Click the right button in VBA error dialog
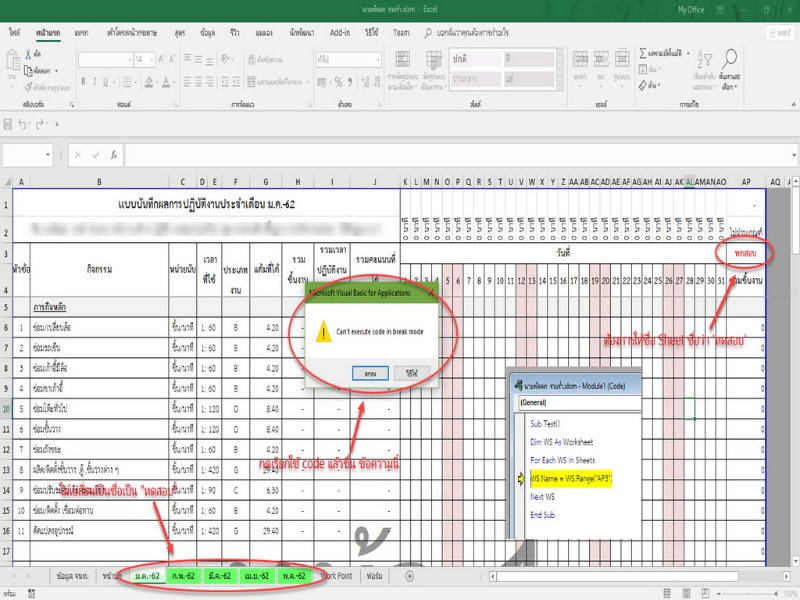This screenshot has width=800, height=600. click(411, 372)
